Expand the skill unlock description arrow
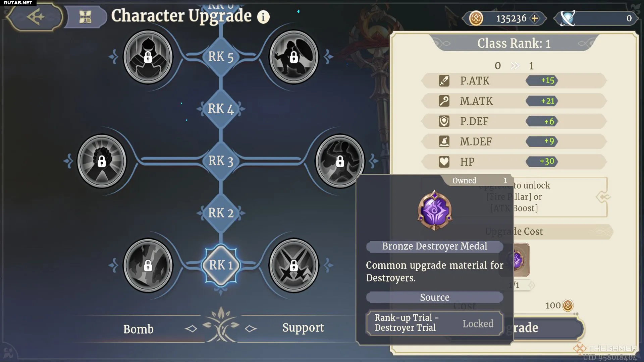The width and height of the screenshot is (644, 362). click(603, 197)
